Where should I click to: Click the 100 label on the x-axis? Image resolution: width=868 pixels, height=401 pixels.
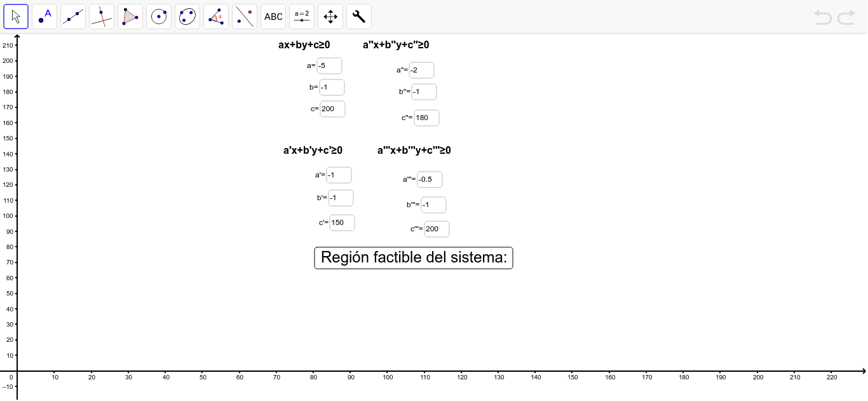[x=388, y=377]
